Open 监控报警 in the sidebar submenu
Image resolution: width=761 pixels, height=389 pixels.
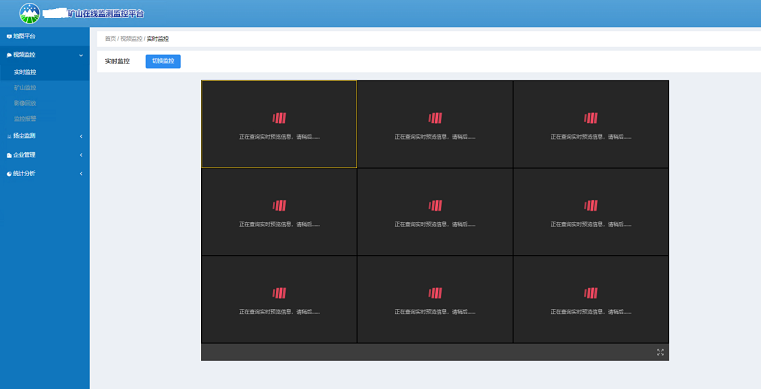coord(25,119)
